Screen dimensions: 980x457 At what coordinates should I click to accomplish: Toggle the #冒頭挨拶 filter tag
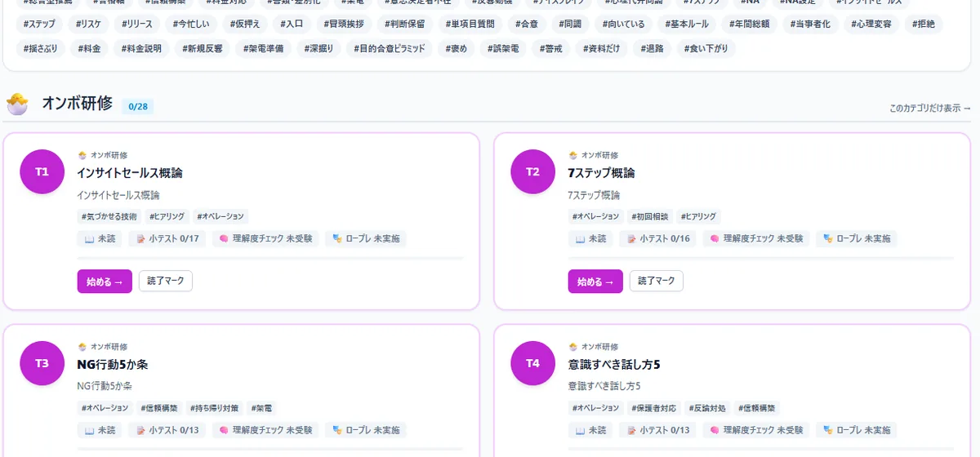345,24
